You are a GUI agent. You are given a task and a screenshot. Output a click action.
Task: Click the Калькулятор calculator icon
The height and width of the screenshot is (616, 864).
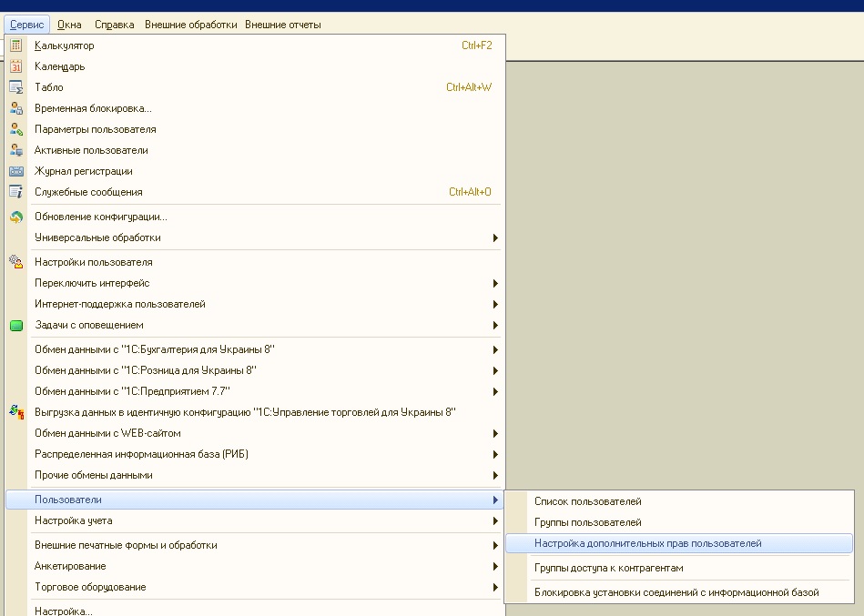pyautogui.click(x=16, y=45)
